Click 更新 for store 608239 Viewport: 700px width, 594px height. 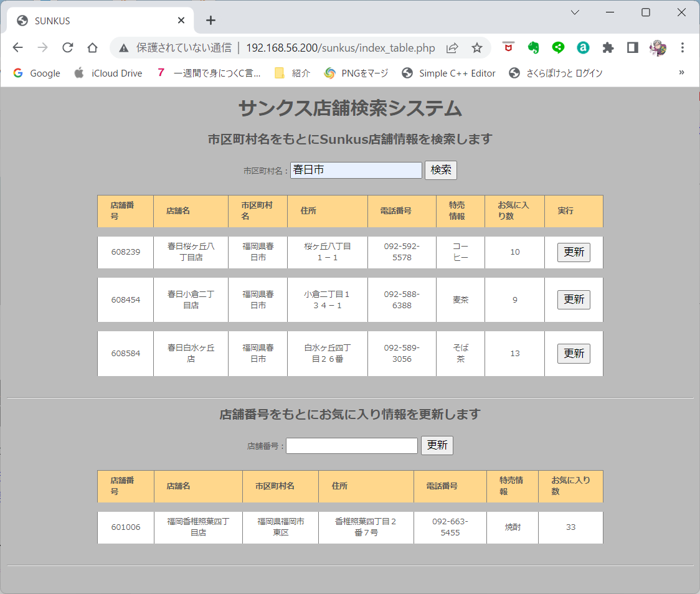pyautogui.click(x=574, y=252)
